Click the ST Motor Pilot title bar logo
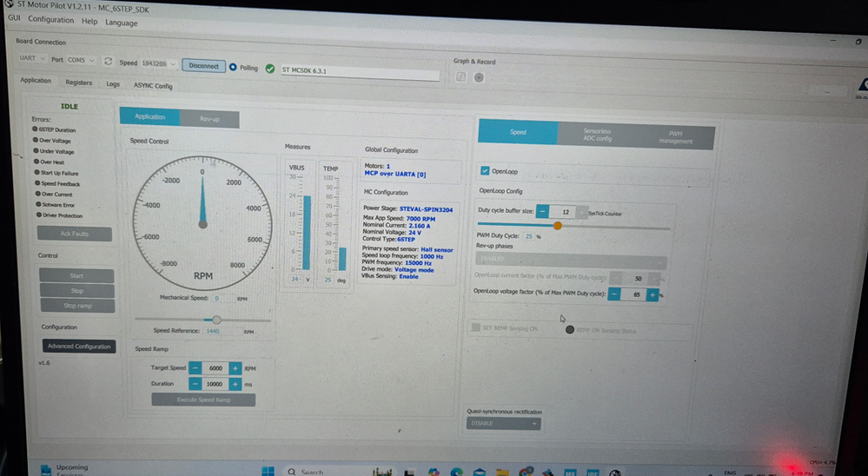Screen dimensions: 868x476 point(9,3)
